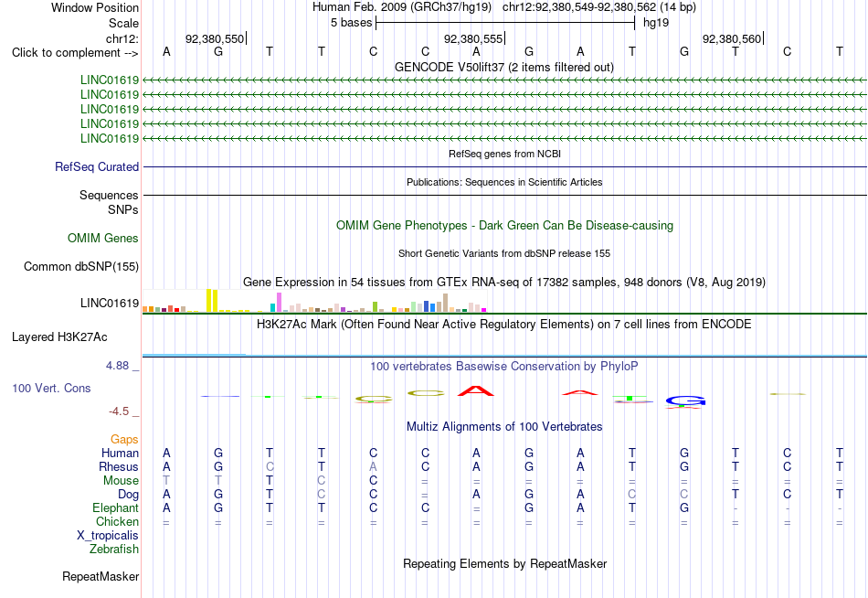This screenshot has width=868, height=598.
Task: Click the Sequences track label
Action: pos(109,195)
